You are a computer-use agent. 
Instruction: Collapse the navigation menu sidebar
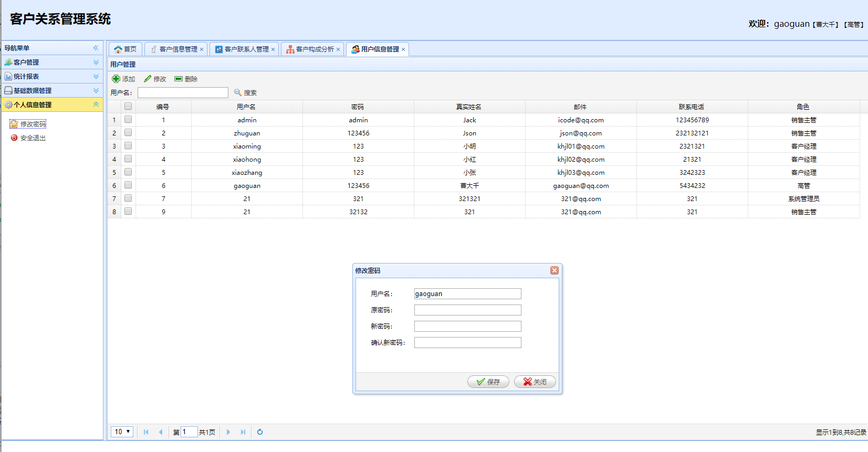coord(96,48)
